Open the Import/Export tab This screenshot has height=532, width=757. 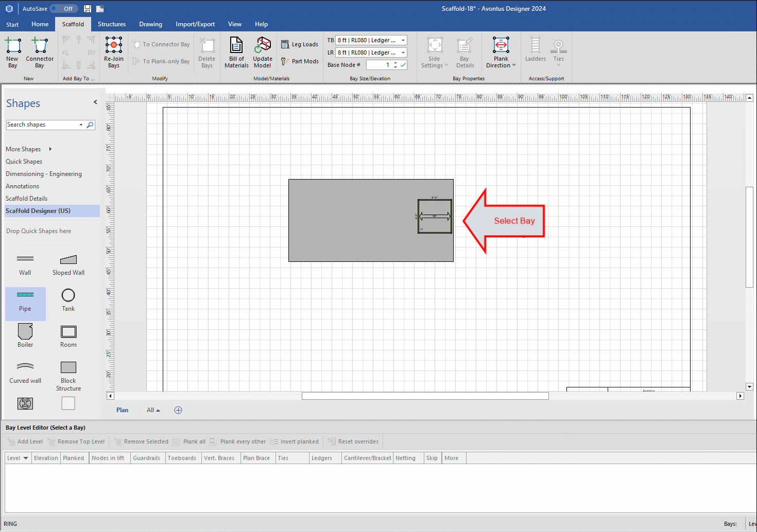[x=195, y=24]
